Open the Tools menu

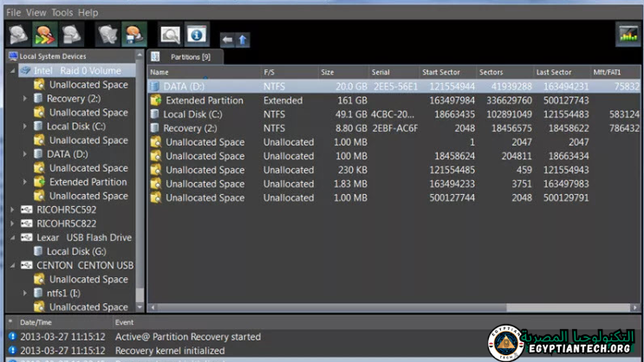[x=62, y=13]
